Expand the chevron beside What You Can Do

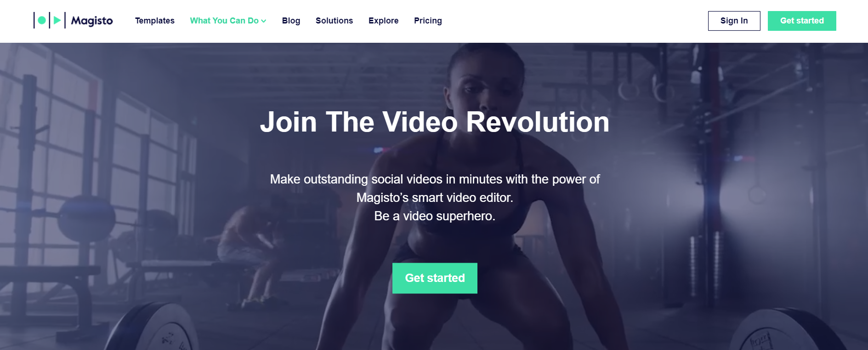[264, 21]
